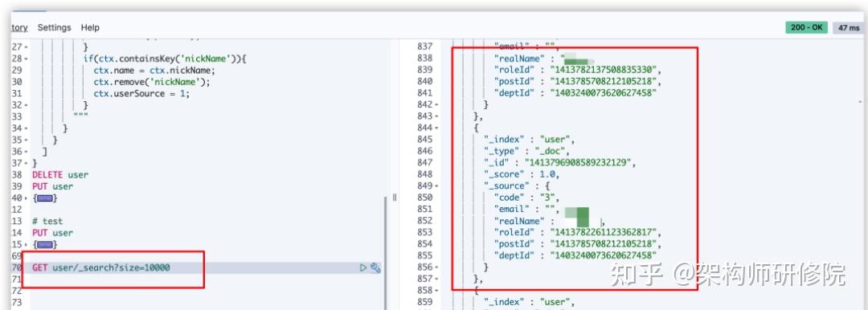868x310 pixels.
Task: Click the ctx.userSource = 1; line
Action: point(141,93)
